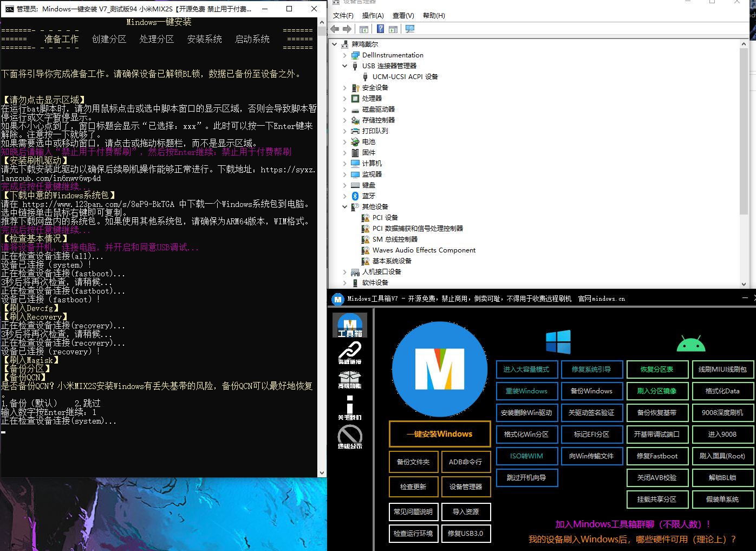Click the 检查更新 button

[x=413, y=487]
